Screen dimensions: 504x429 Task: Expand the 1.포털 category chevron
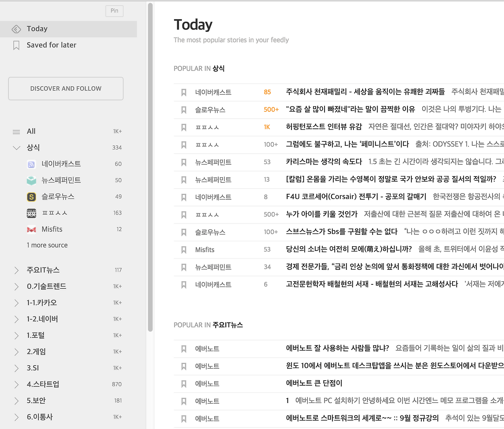pos(17,336)
